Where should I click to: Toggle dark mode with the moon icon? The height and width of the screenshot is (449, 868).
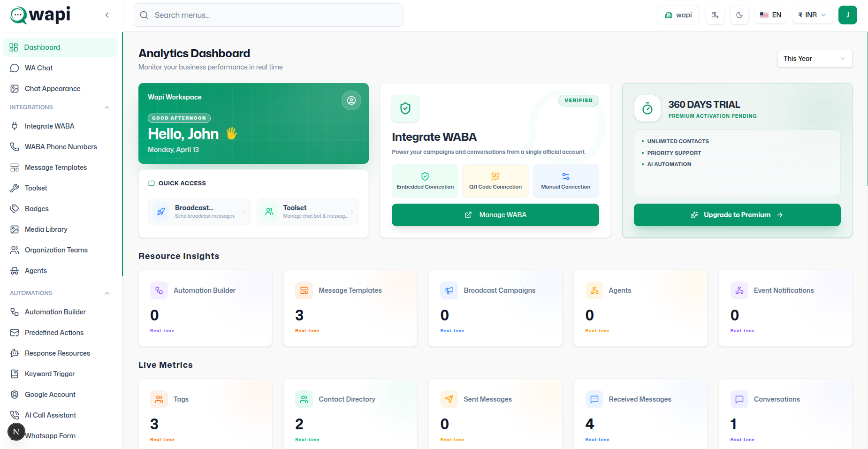point(739,15)
